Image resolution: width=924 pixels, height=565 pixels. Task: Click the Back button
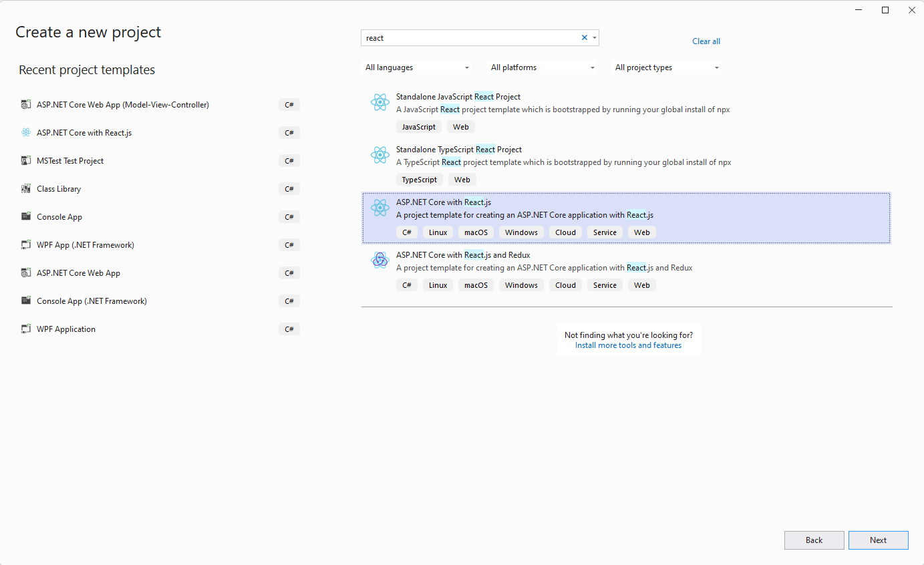(814, 540)
